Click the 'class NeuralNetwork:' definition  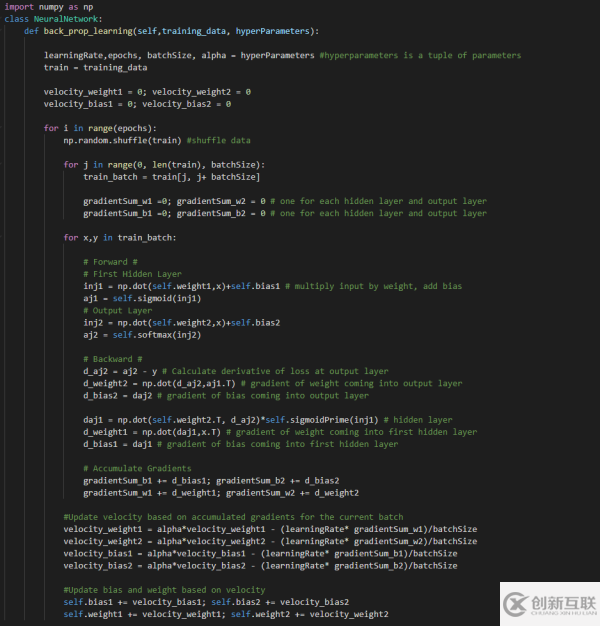[x=53, y=19]
